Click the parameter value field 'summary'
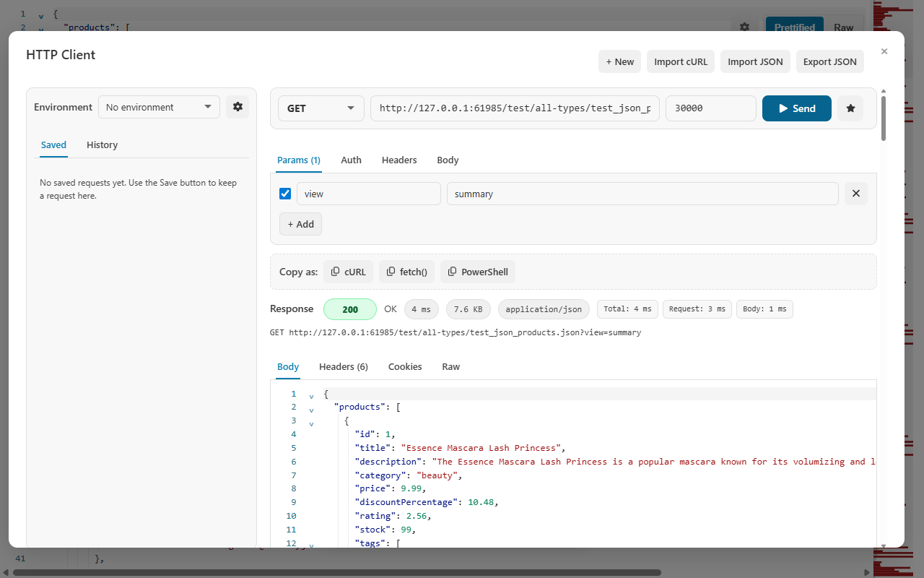 [x=642, y=194]
